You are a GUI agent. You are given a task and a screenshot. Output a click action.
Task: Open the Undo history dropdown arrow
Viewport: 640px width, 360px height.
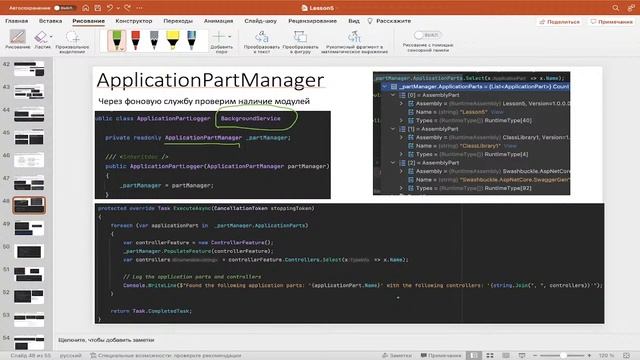pyautogui.click(x=118, y=8)
